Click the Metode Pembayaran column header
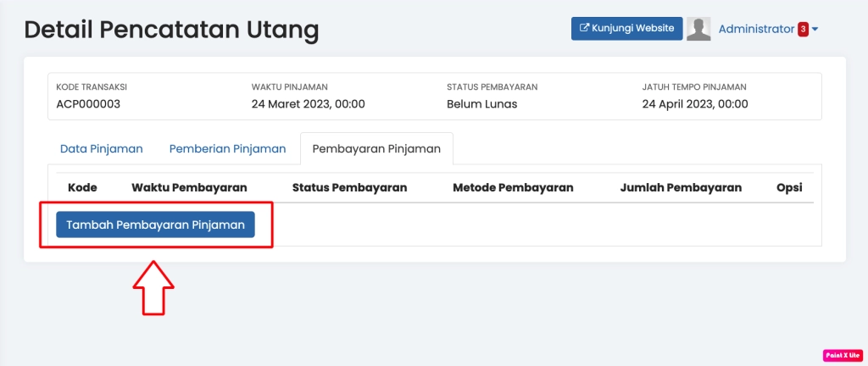 click(x=513, y=187)
